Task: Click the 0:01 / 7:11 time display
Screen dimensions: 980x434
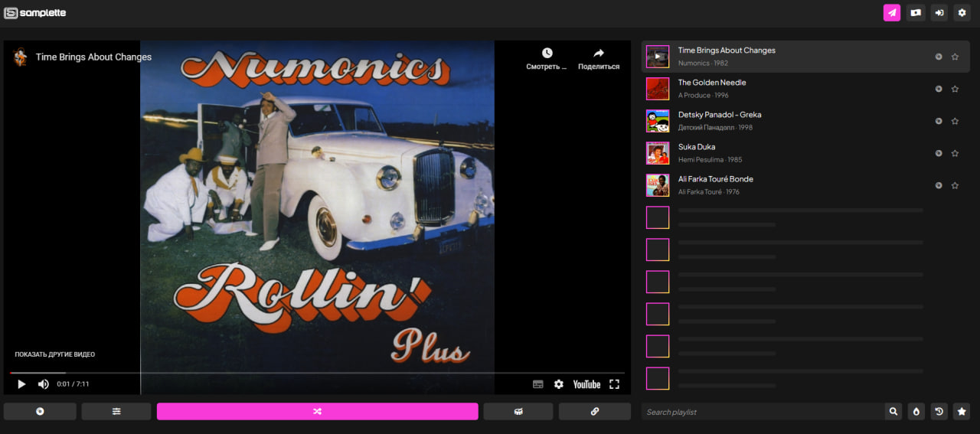Action: [73, 384]
